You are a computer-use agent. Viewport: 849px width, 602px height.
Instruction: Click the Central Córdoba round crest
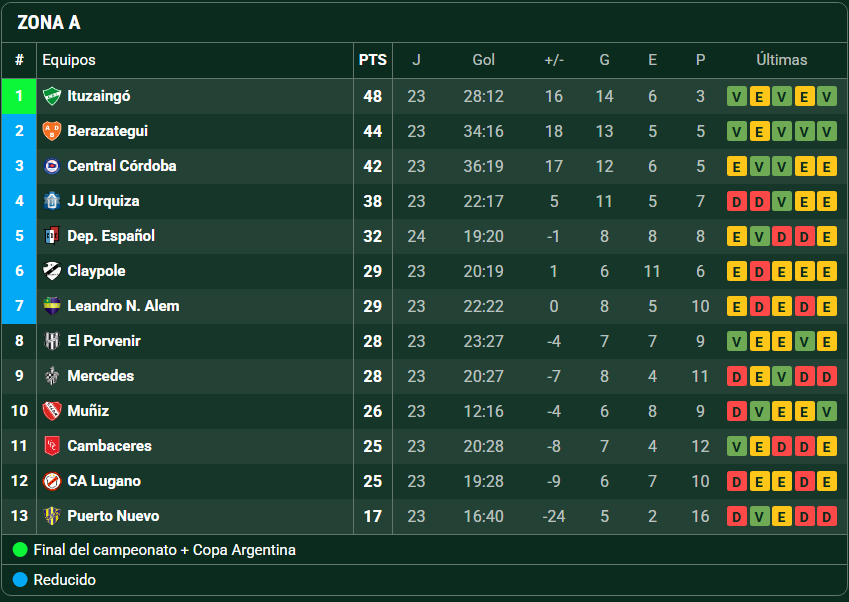[x=52, y=166]
